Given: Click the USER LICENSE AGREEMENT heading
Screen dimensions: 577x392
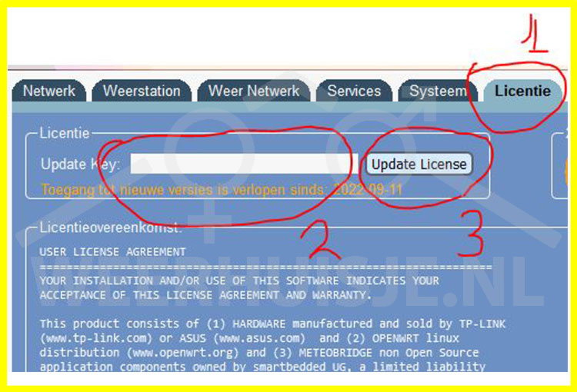Looking at the screenshot, I should click(112, 251).
